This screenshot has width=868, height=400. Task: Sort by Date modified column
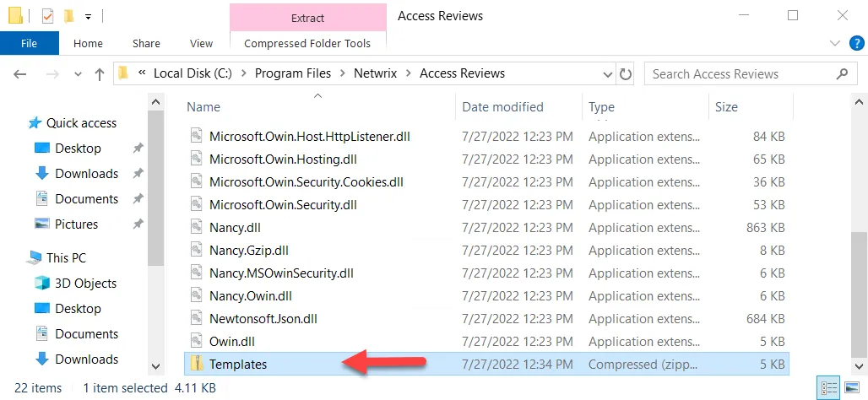pos(518,107)
